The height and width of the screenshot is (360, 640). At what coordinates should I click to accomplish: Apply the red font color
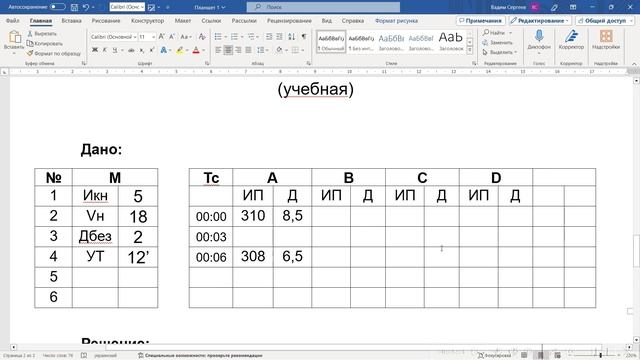pos(196,50)
